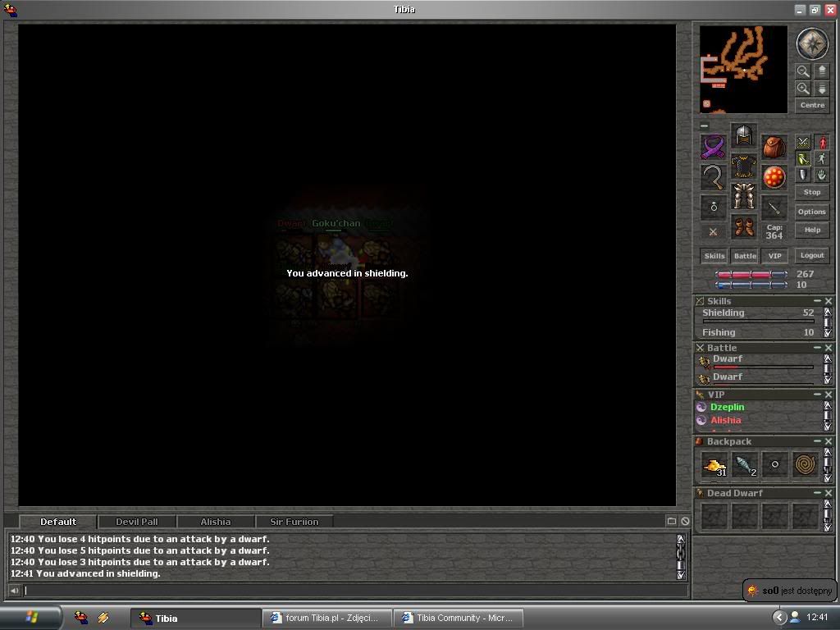The image size is (840, 630).
Task: Select the plate legs equipment slot
Action: point(743,196)
